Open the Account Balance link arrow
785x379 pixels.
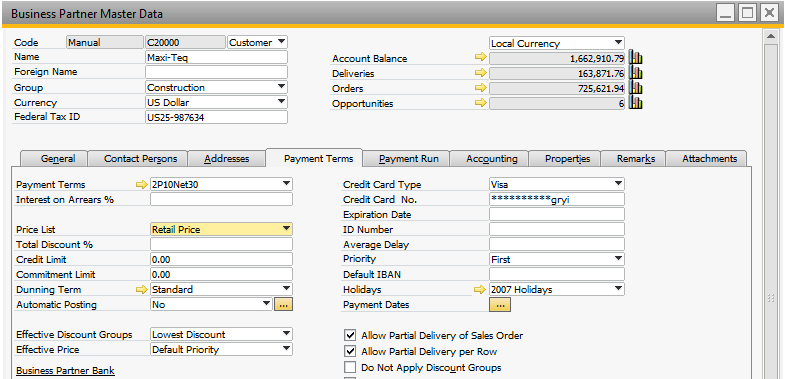pos(481,58)
